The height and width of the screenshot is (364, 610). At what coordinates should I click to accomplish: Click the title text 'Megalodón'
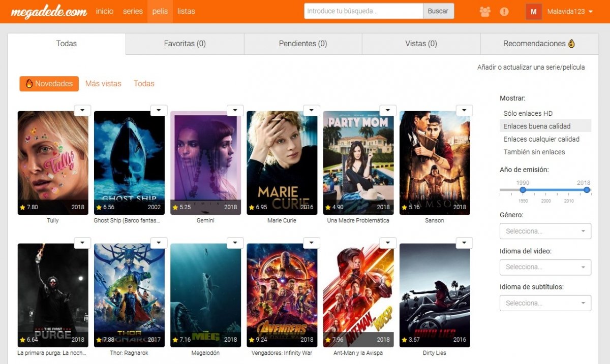[205, 353]
